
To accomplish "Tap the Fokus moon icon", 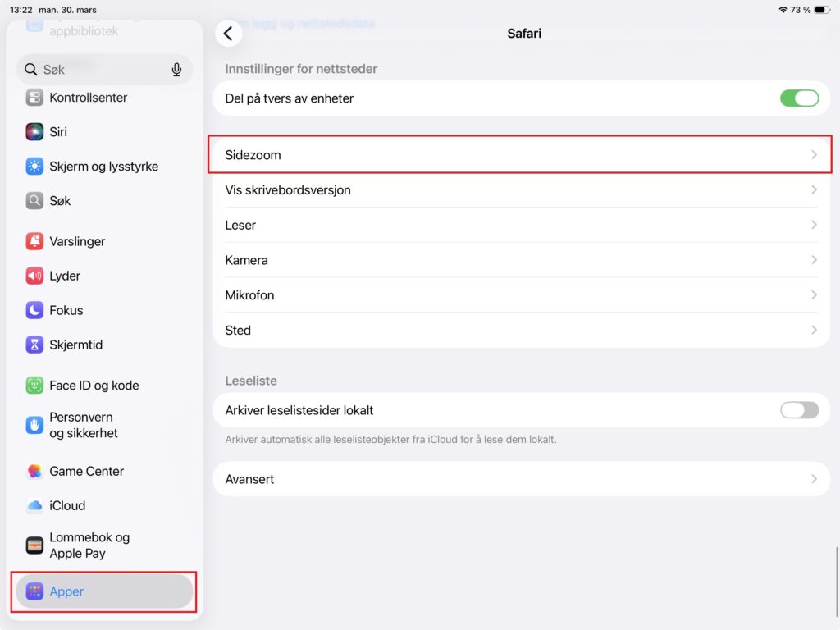I will coord(34,310).
